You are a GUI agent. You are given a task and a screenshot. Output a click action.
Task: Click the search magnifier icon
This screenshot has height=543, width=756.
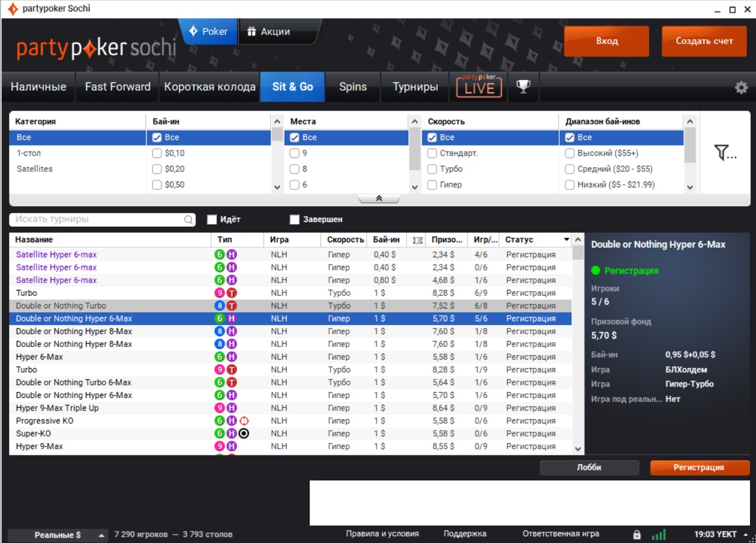click(x=188, y=219)
